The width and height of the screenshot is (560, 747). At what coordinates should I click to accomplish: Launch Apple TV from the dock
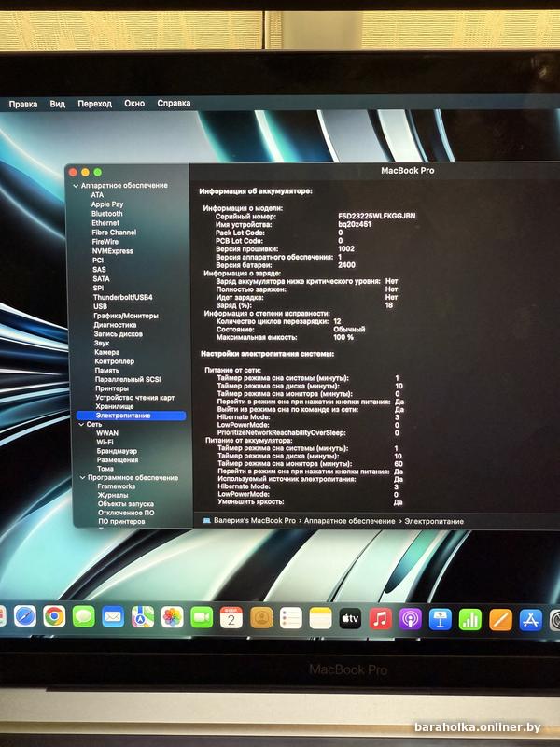(x=350, y=619)
